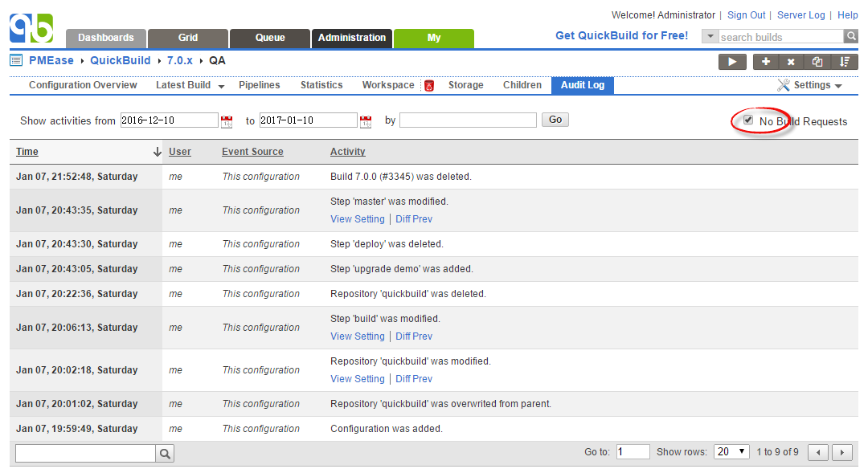The width and height of the screenshot is (868, 473).
Task: Add a child configuration with the plus icon
Action: (766, 62)
